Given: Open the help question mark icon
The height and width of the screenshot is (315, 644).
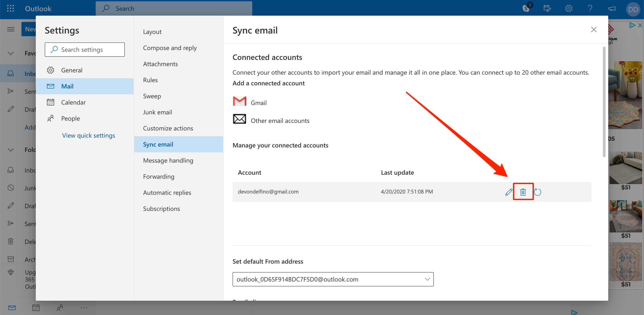Looking at the screenshot, I should tap(590, 8).
